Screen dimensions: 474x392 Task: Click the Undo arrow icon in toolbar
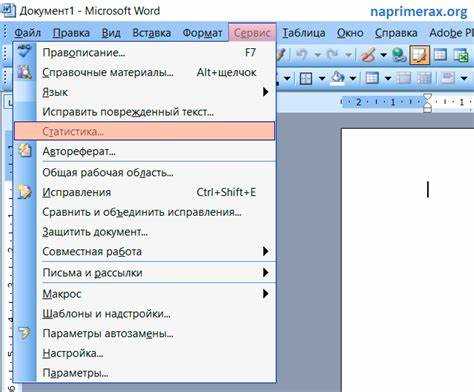tap(301, 54)
